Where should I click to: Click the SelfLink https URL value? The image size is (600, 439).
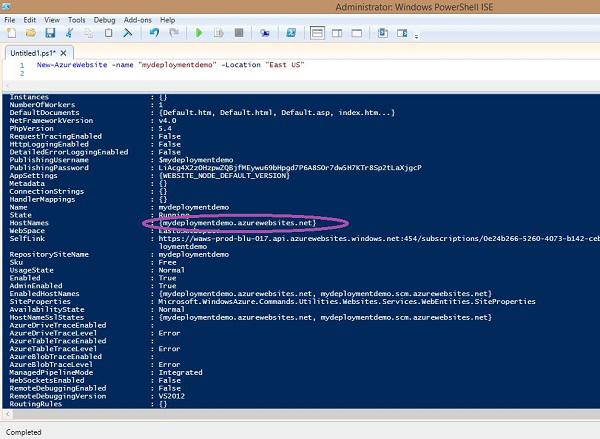pos(379,238)
